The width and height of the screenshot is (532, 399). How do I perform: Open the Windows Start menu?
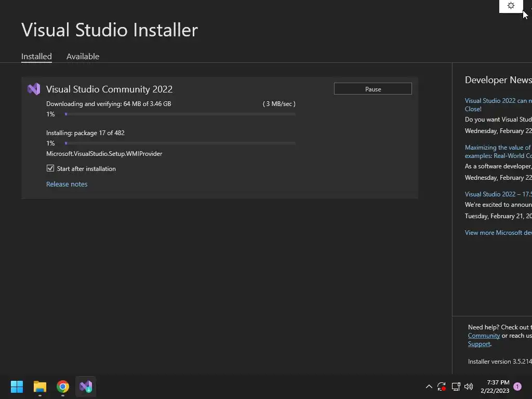tap(17, 387)
